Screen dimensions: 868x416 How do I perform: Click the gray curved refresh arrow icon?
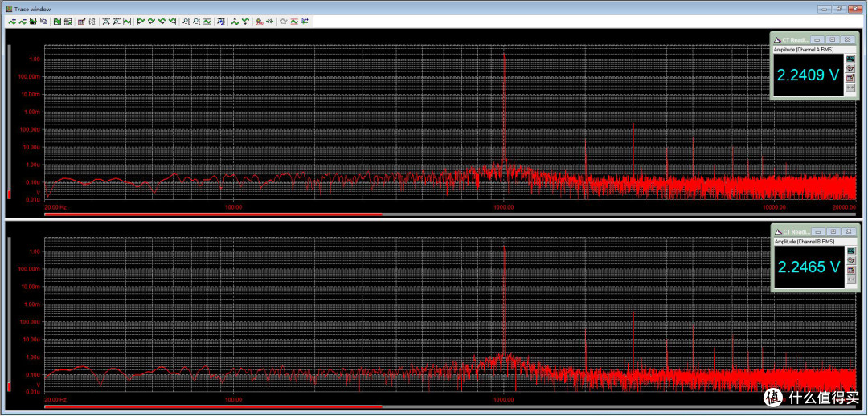[x=284, y=22]
